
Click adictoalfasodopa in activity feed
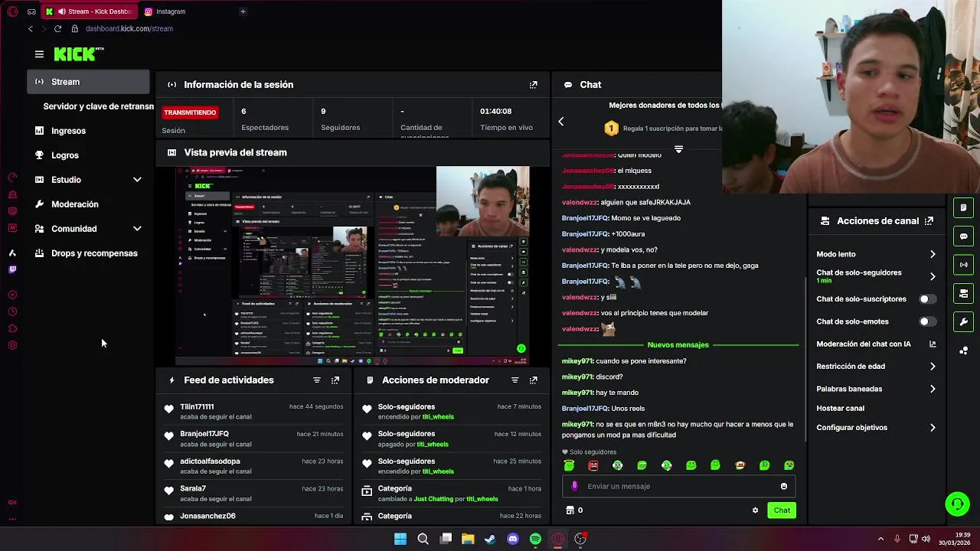click(x=210, y=461)
